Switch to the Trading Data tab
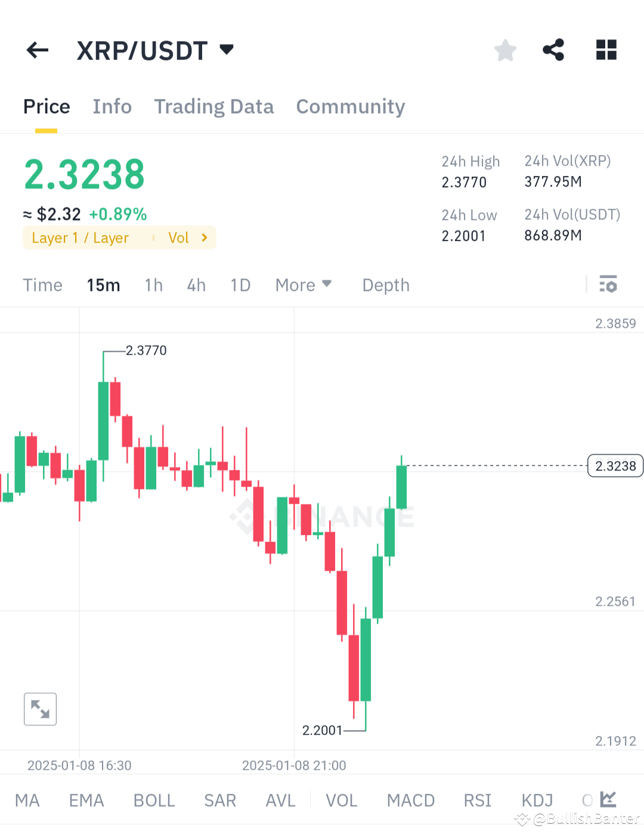644x832 pixels. click(x=213, y=106)
